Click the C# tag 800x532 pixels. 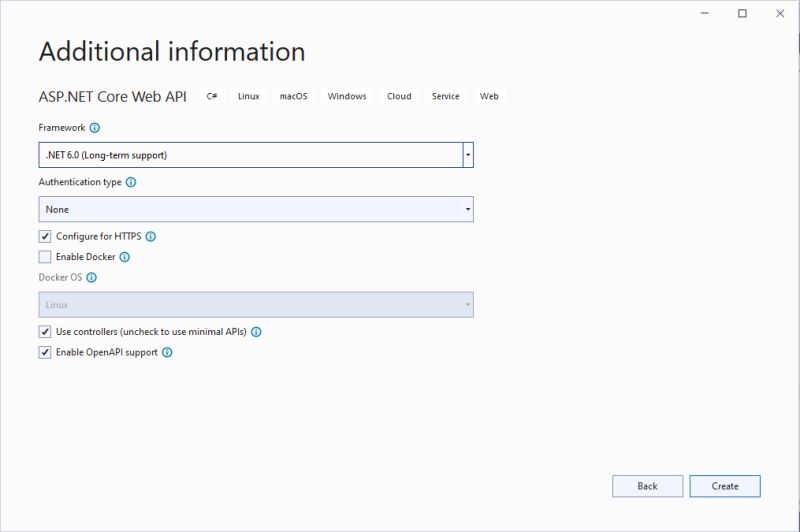[212, 96]
